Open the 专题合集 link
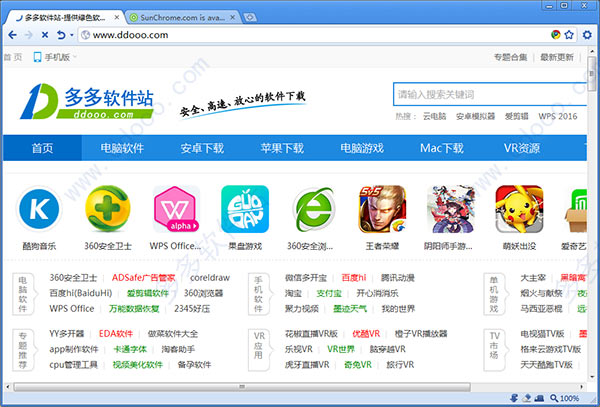Image resolution: width=600 pixels, height=407 pixels. point(510,57)
